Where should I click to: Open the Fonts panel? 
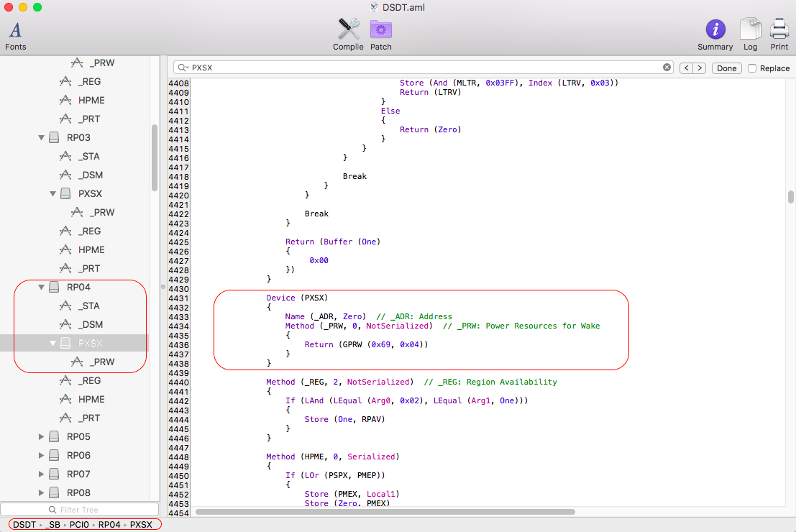click(15, 35)
